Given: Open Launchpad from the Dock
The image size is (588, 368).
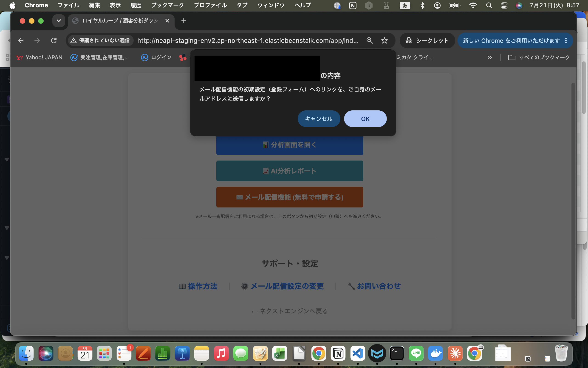Looking at the screenshot, I should point(104,353).
